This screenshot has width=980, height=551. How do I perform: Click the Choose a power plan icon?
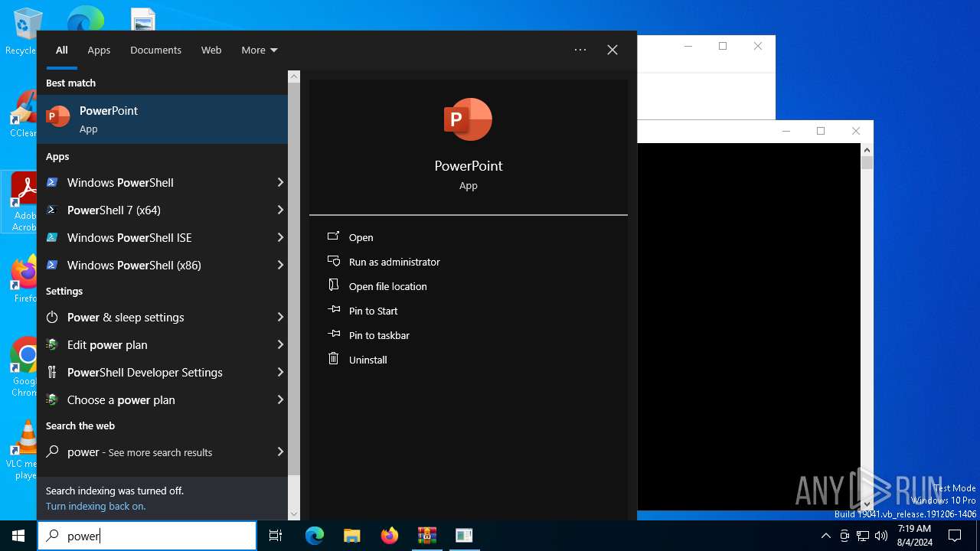point(52,399)
